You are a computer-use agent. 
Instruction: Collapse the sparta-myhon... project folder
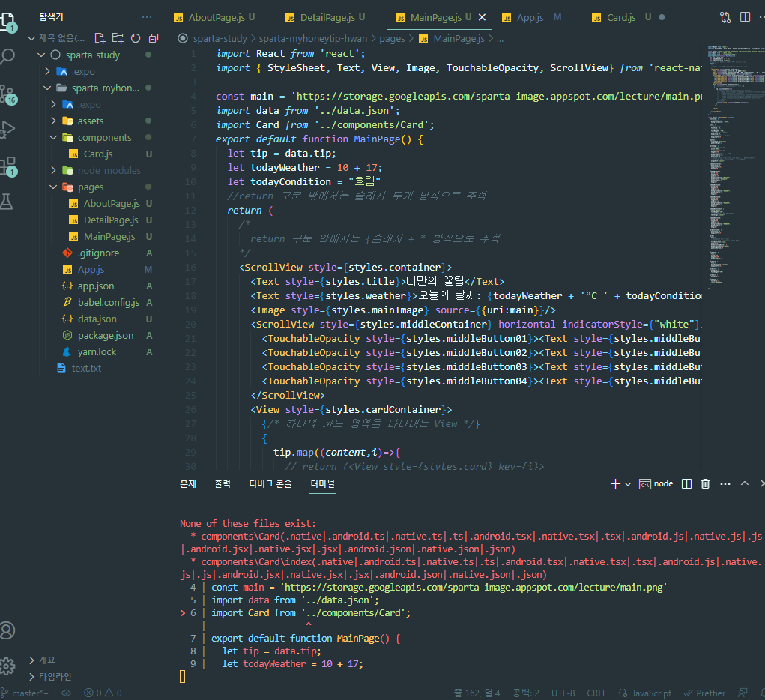[x=105, y=88]
